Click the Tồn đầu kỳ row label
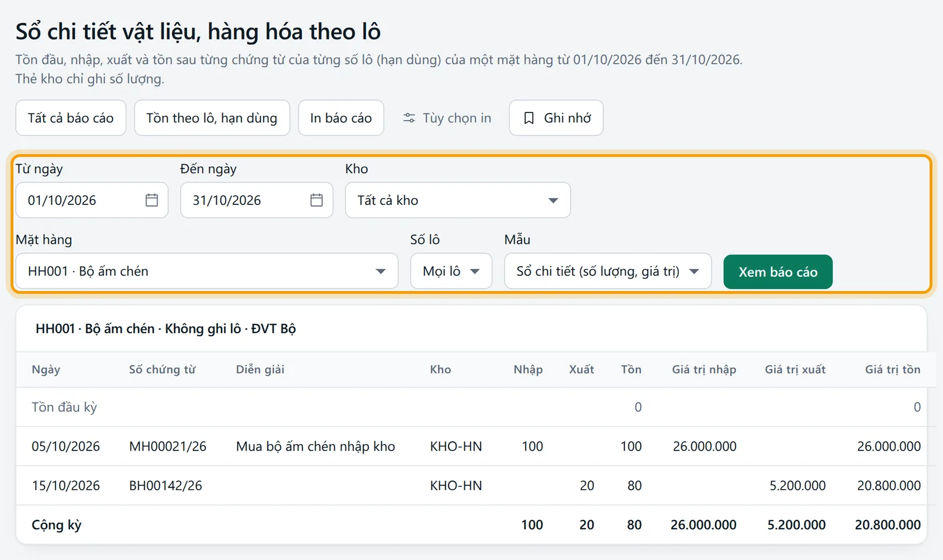 click(x=64, y=407)
